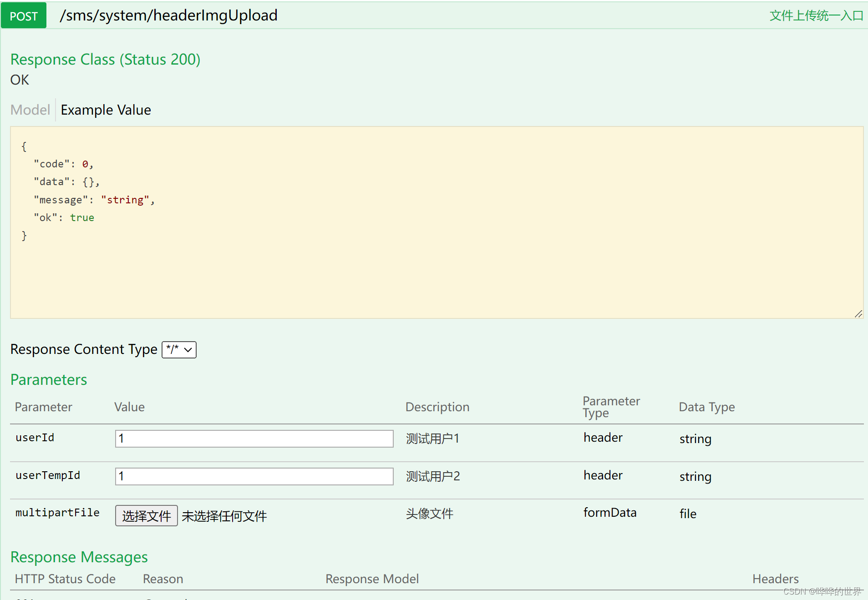The height and width of the screenshot is (600, 868).
Task: Click the green POST method badge
Action: tap(24, 16)
